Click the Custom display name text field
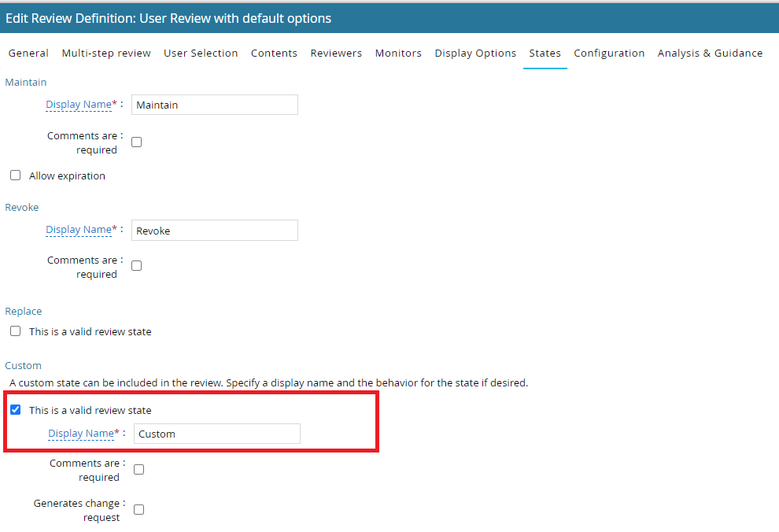Viewport: 779px width, 532px height. point(216,434)
